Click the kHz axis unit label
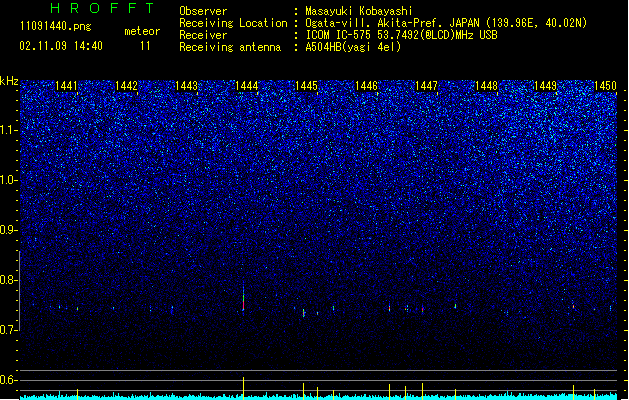Viewport: 629px width, 400px height. pos(9,81)
